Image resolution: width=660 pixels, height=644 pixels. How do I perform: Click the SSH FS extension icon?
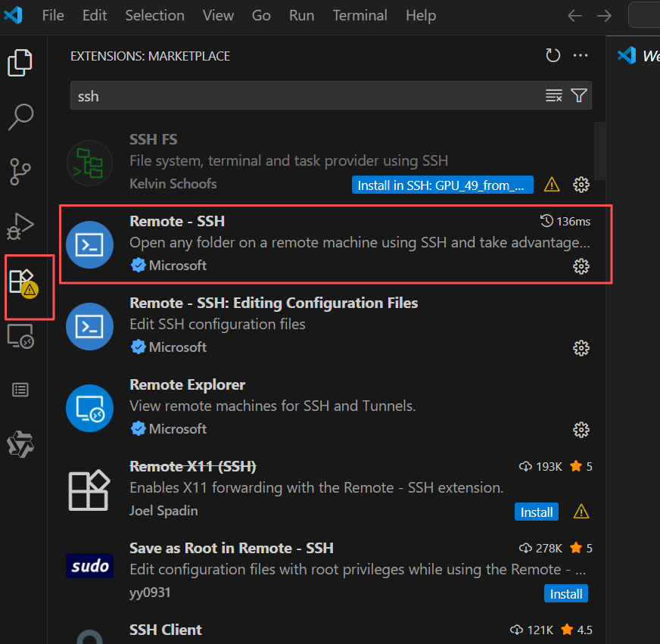click(89, 163)
